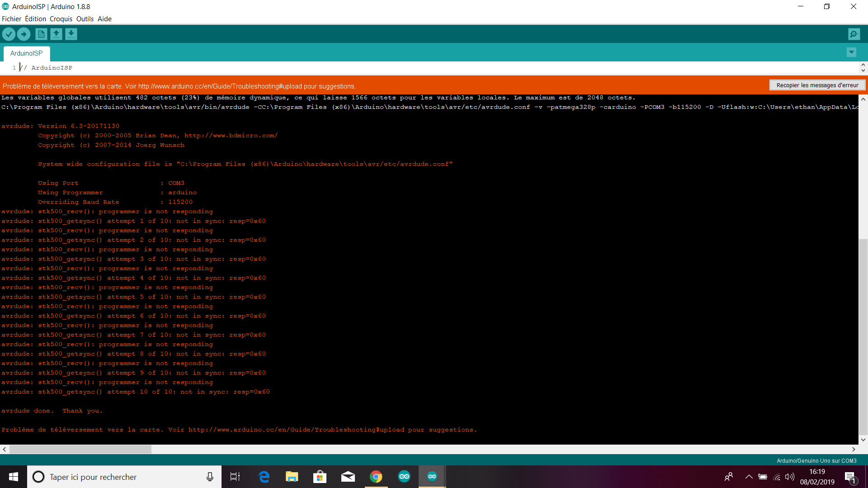Select the ArduinoISP tab
Screen dimensions: 868x488
click(x=27, y=53)
